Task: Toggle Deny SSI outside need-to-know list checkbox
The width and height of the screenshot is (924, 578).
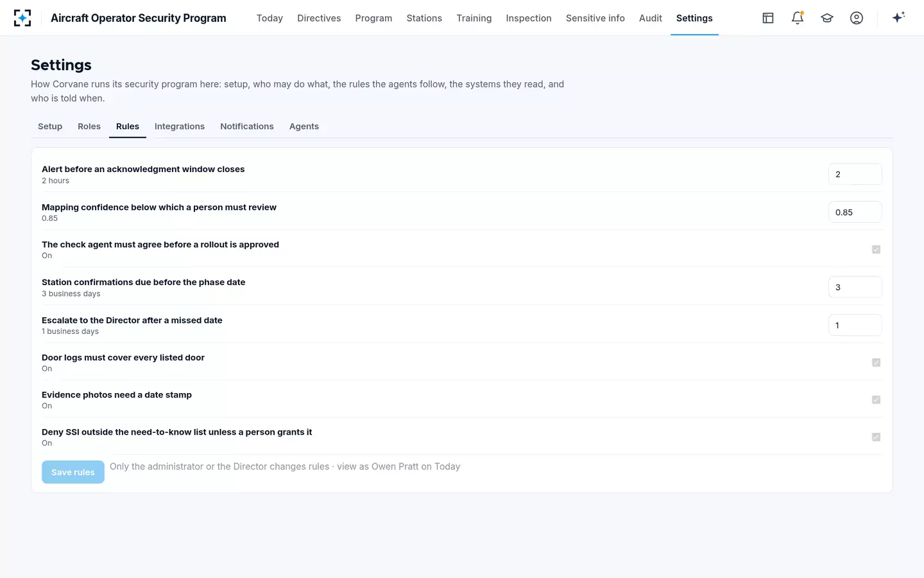Action: pyautogui.click(x=876, y=437)
